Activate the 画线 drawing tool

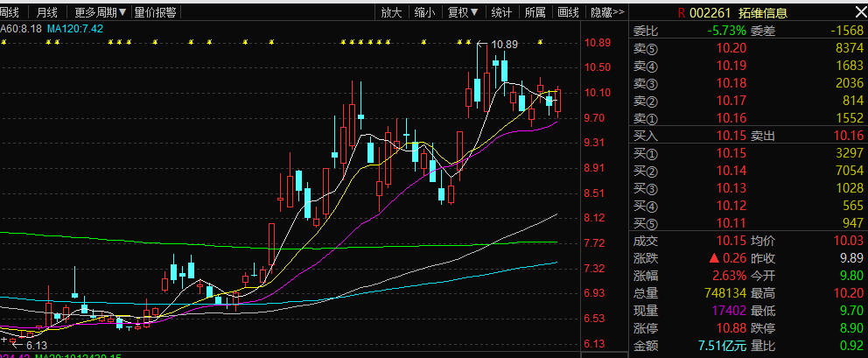pyautogui.click(x=568, y=12)
